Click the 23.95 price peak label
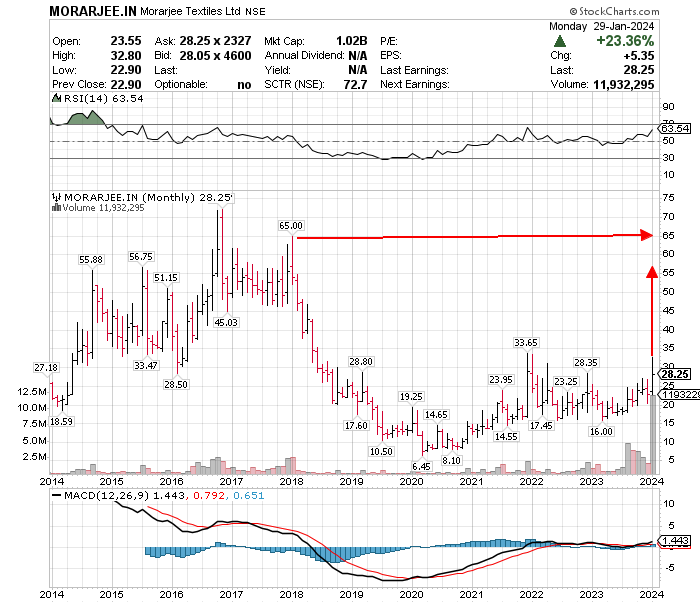Viewport: 700px width, 603px height. [501, 379]
